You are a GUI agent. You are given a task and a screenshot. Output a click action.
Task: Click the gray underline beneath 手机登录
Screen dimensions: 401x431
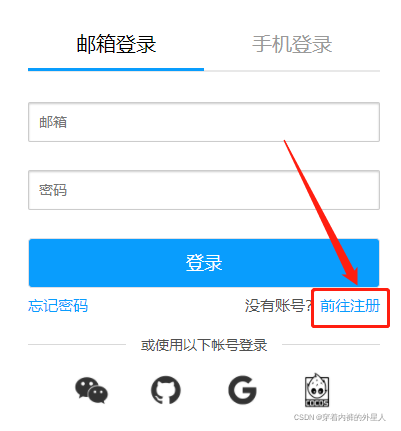(292, 71)
